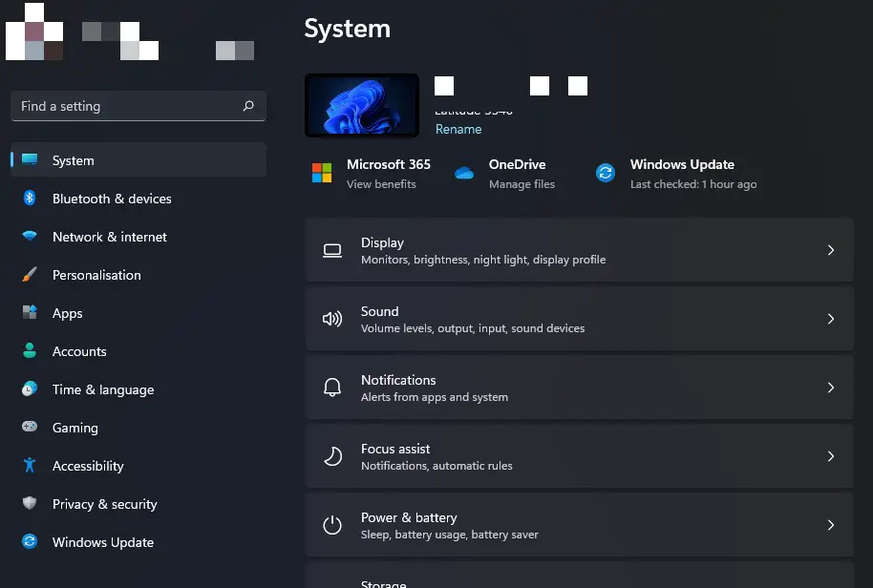This screenshot has width=873, height=588.
Task: Click the search magnifier icon
Action: coord(248,106)
